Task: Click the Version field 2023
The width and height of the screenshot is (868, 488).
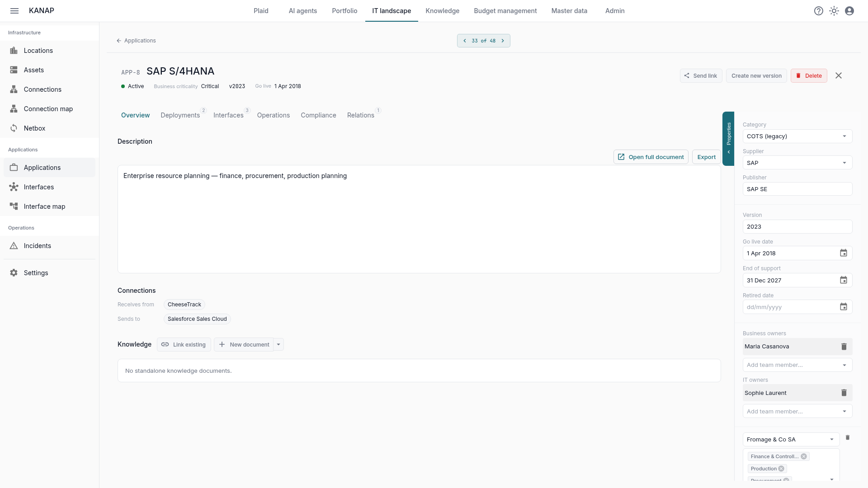Action: [797, 227]
